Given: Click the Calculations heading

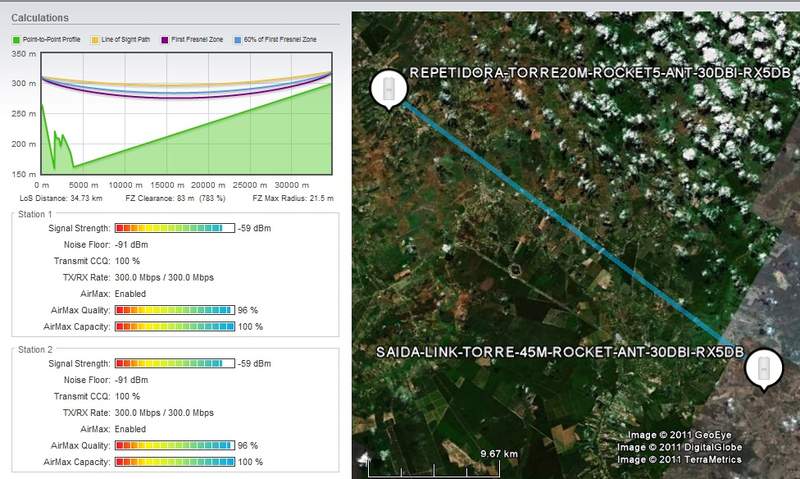Looking at the screenshot, I should click(40, 18).
